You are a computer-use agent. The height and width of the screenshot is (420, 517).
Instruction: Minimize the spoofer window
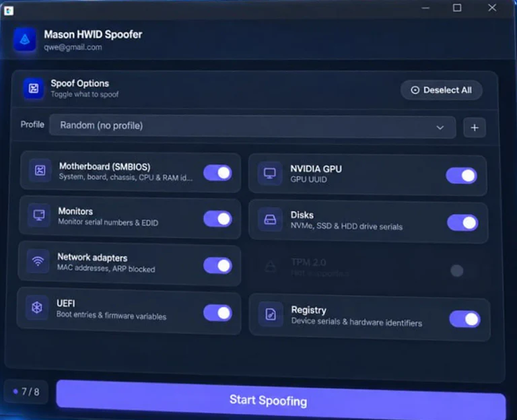[425, 8]
